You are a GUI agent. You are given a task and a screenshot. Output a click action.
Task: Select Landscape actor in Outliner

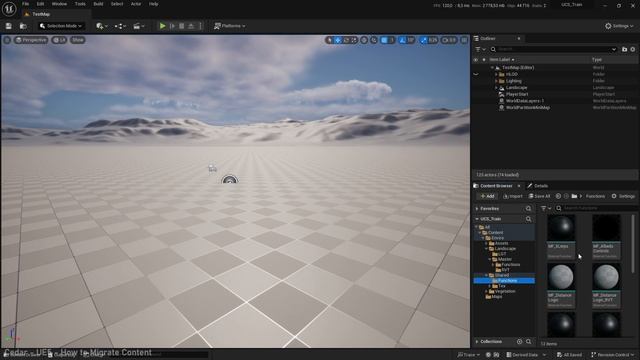tap(516, 88)
